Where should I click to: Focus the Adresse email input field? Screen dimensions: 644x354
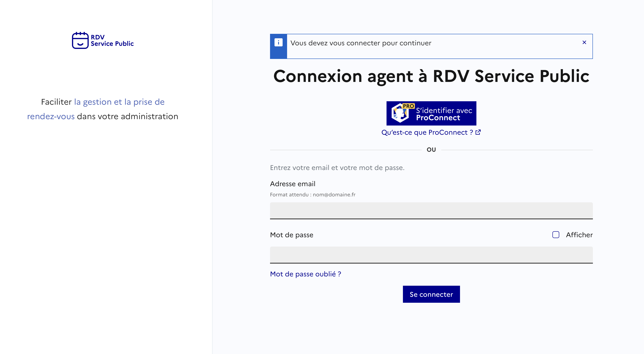pos(431,210)
